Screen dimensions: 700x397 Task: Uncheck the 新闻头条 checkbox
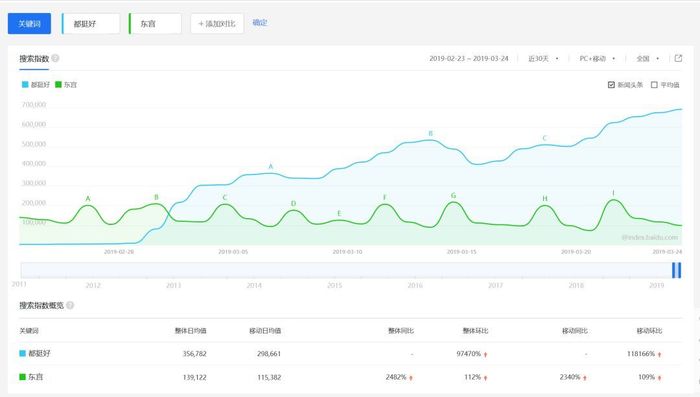pos(611,84)
